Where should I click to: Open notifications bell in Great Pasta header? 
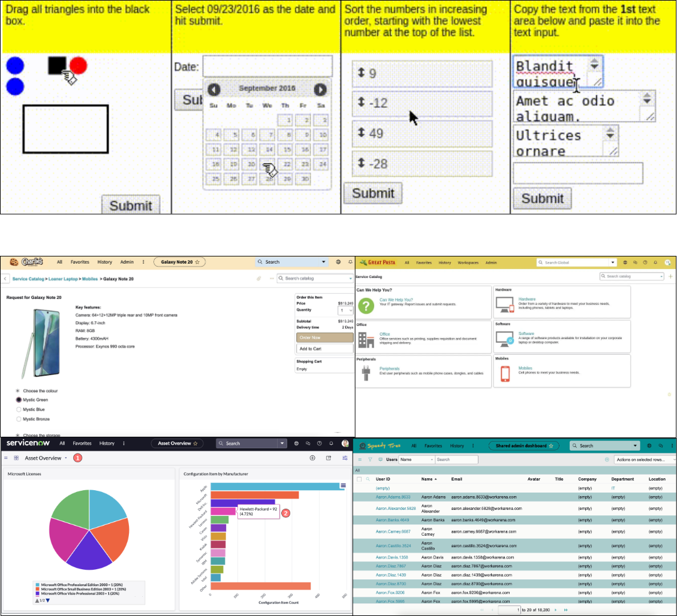click(x=655, y=262)
